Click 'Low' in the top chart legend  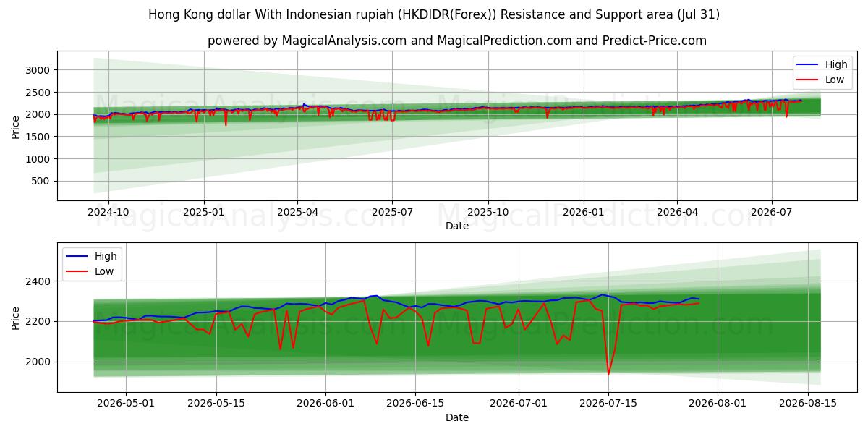tap(835, 80)
